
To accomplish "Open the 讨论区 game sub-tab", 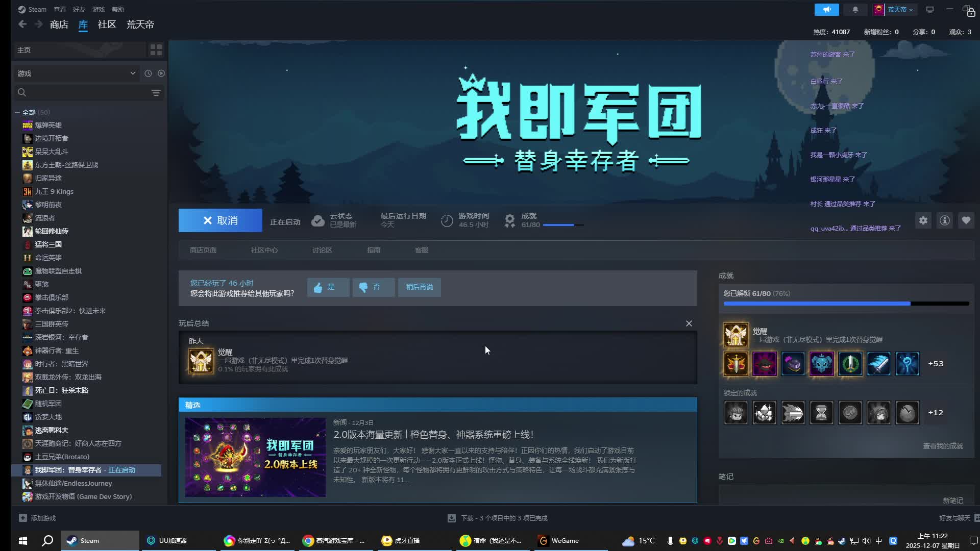I will [x=322, y=250].
